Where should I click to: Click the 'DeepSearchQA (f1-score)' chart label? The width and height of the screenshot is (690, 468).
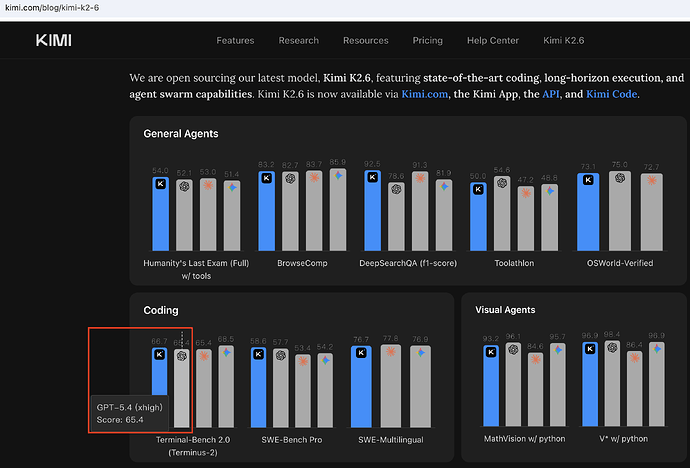point(408,263)
